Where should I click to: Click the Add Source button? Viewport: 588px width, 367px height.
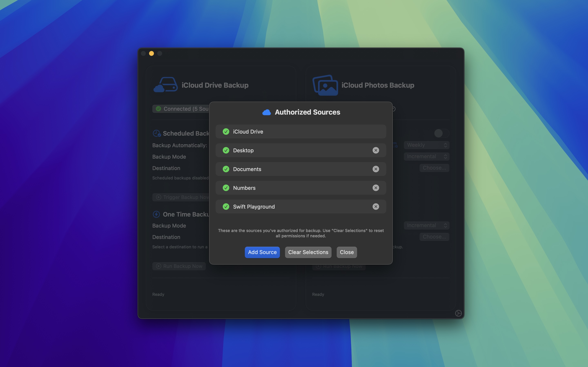coord(262,252)
